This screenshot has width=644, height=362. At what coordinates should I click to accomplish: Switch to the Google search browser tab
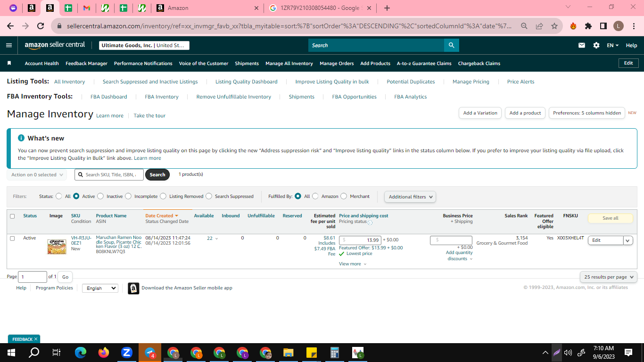coord(320,8)
